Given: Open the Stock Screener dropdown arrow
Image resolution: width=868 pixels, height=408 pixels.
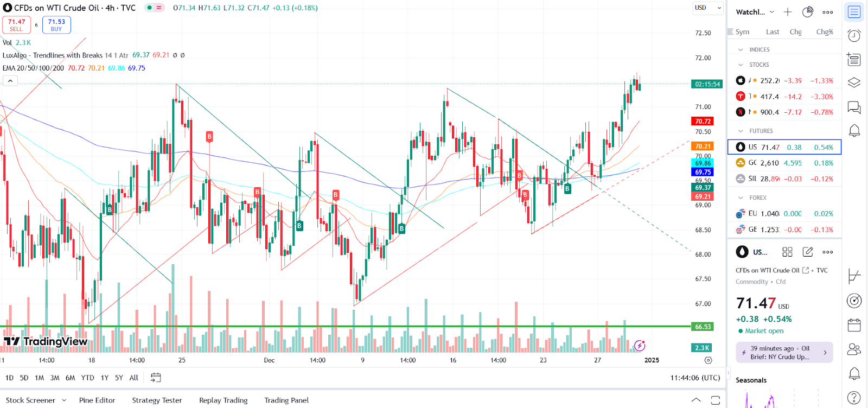Looking at the screenshot, I should [64, 400].
